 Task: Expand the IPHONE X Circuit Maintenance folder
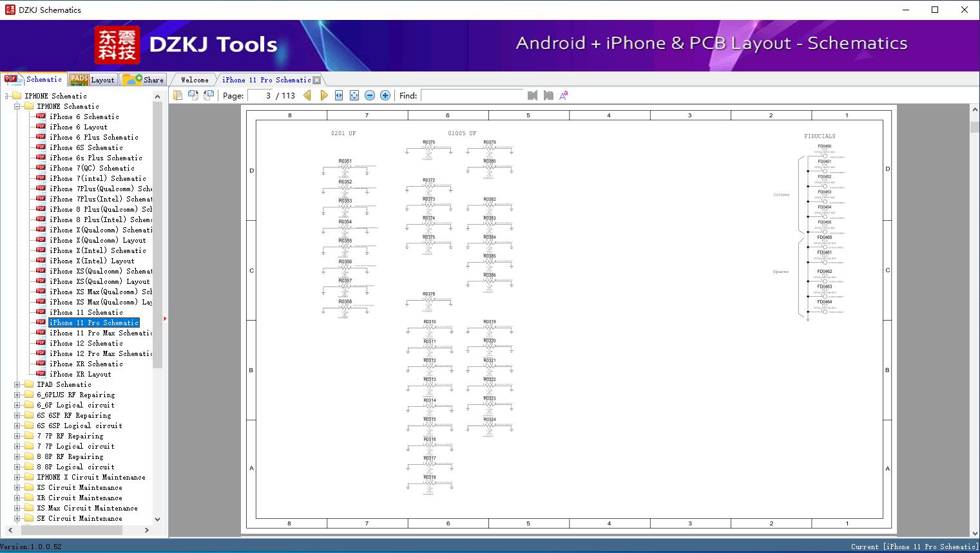(x=17, y=477)
